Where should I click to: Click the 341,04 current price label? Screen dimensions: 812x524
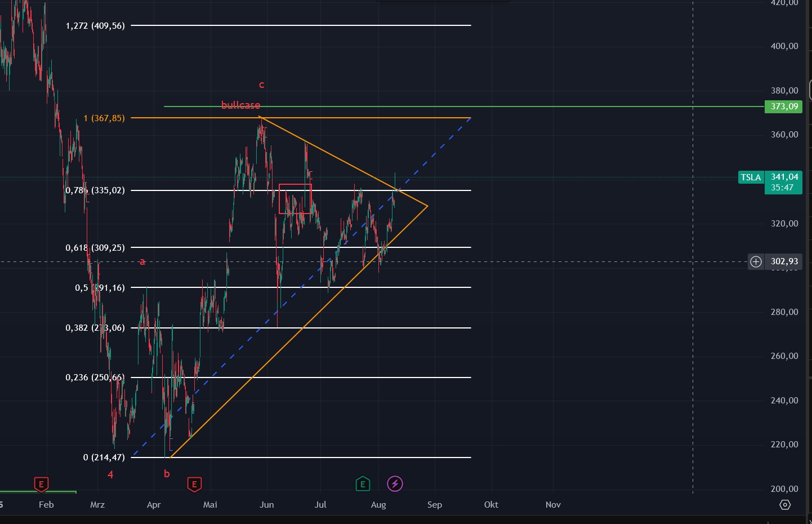tap(784, 177)
